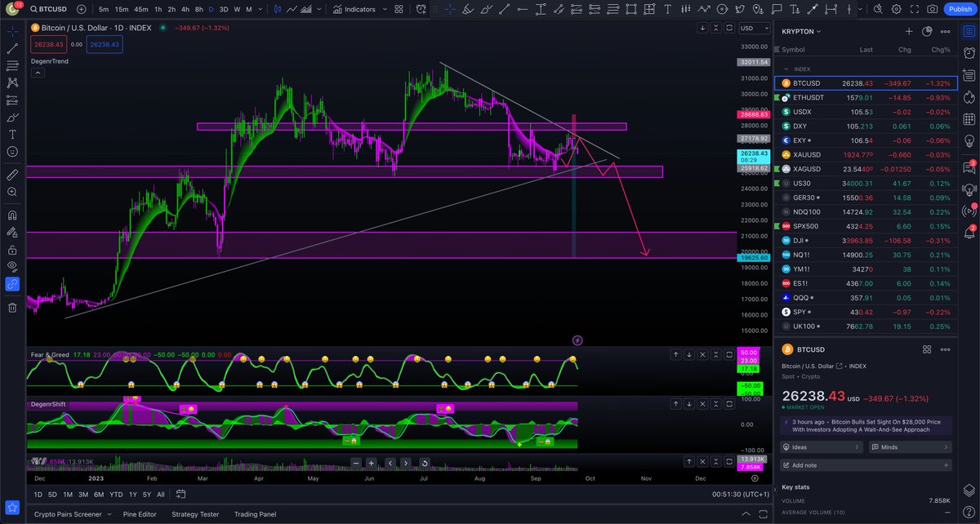980x524 pixels.
Task: Select the rectangle drawing tool in top toolbar
Action: (x=631, y=9)
